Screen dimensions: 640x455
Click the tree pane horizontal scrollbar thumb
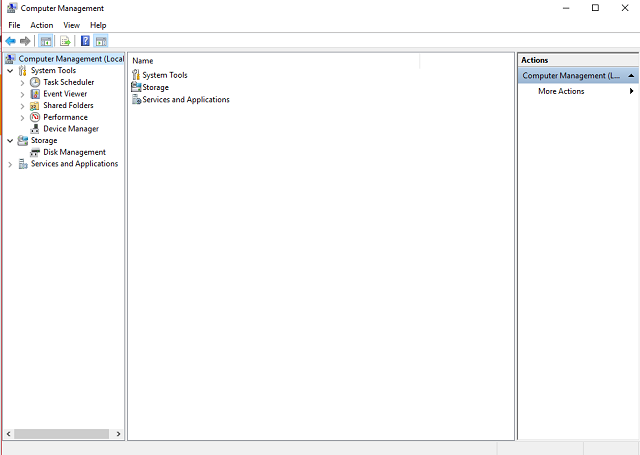[61, 434]
